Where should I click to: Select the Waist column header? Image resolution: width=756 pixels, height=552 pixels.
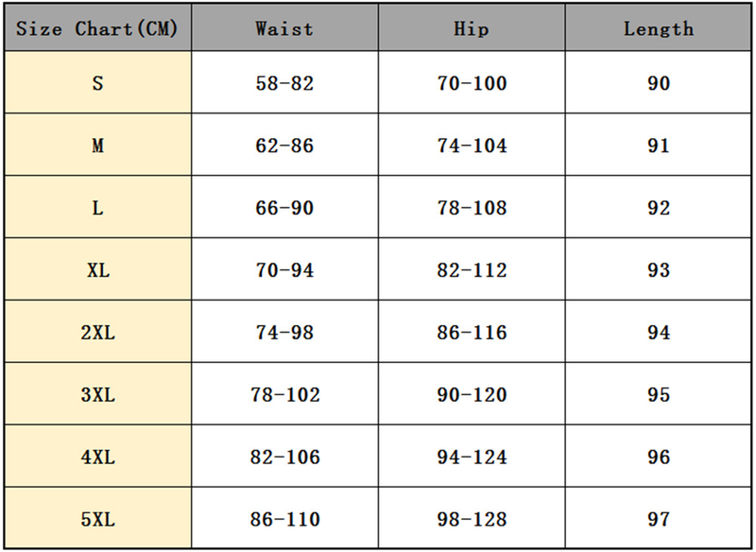click(x=284, y=28)
